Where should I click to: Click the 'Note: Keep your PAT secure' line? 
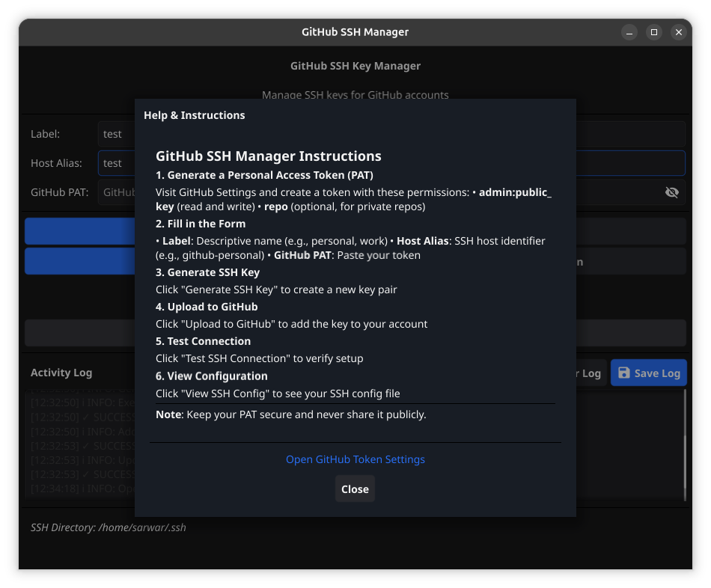[290, 414]
